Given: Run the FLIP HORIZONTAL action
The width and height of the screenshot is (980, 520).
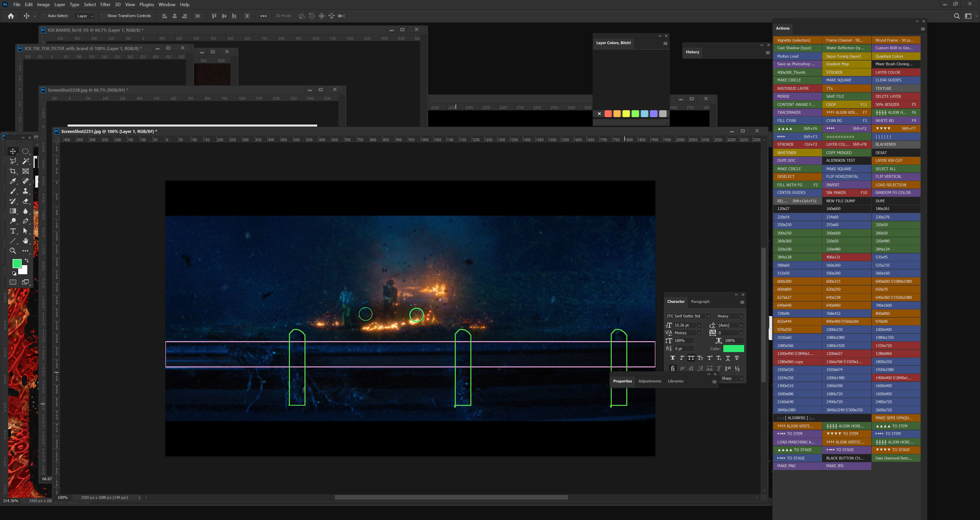Looking at the screenshot, I should tap(847, 177).
